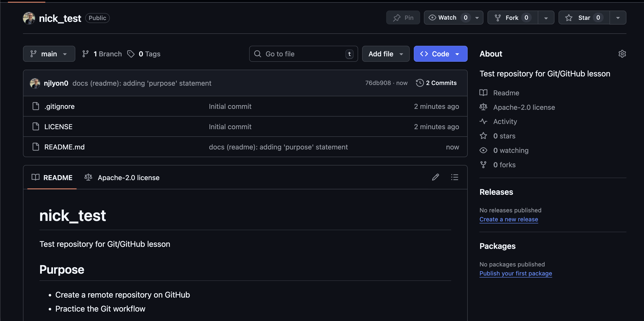Click the eye icon beside 0 watching
Image resolution: width=644 pixels, height=321 pixels.
coord(483,150)
